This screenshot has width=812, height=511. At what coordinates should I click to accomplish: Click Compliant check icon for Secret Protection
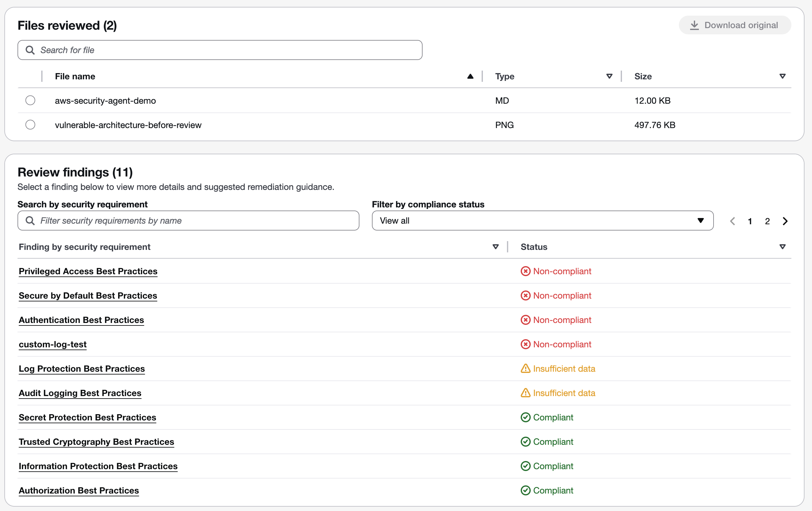coord(525,417)
